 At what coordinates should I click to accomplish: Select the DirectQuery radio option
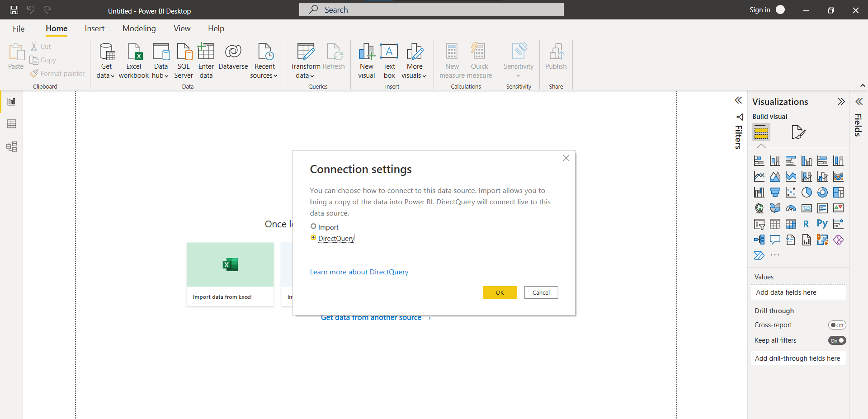pyautogui.click(x=313, y=238)
